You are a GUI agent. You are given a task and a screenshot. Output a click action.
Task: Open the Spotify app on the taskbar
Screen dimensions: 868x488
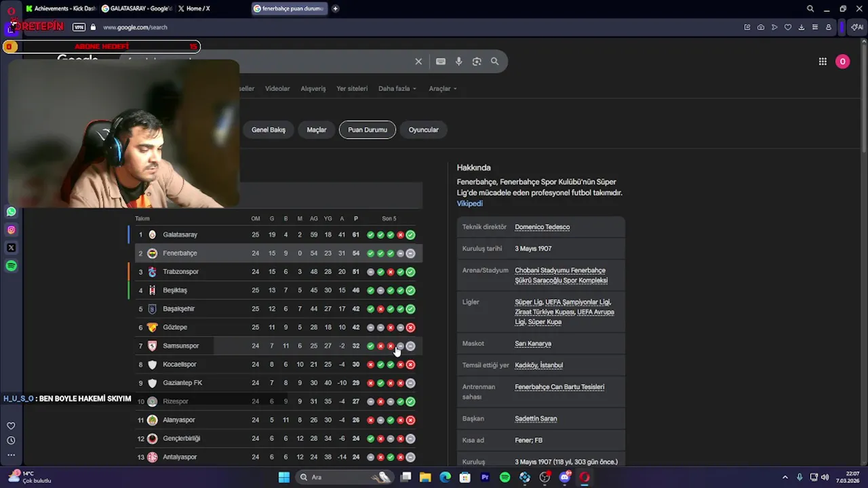point(505,477)
